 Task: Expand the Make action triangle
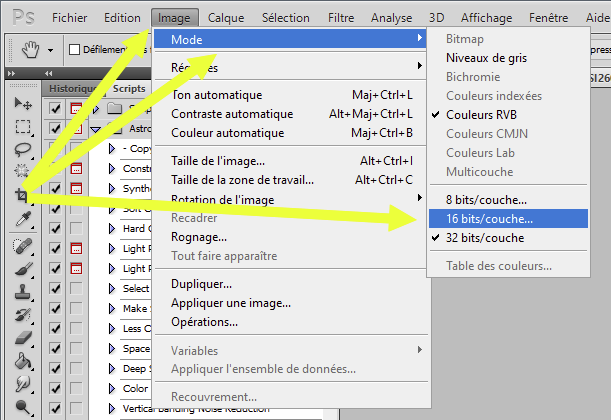point(112,309)
